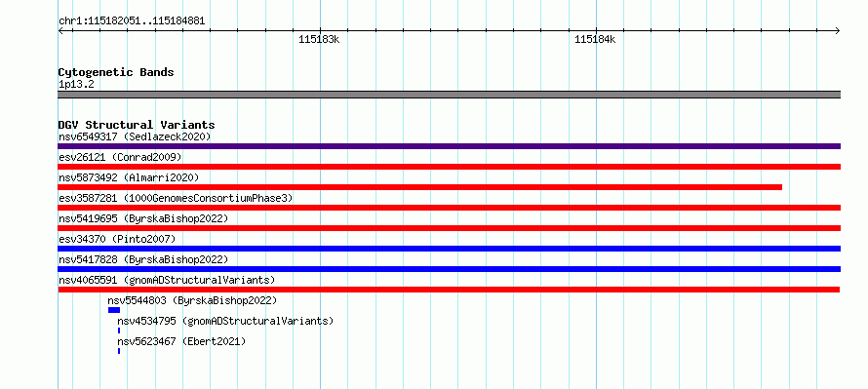This screenshot has height=389, width=868.
Task: Open nsv5544803 (ByrskaBishop2022) label
Action: pyautogui.click(x=192, y=300)
